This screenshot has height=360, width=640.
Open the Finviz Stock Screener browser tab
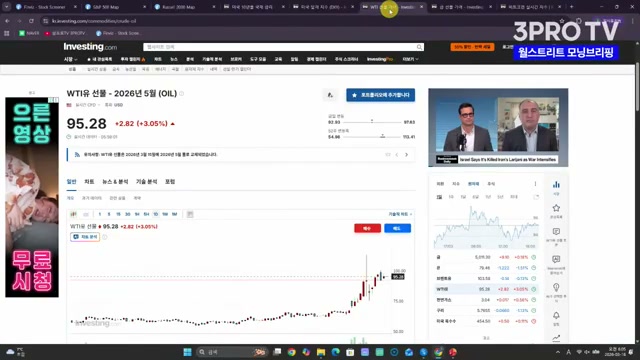[x=46, y=7]
